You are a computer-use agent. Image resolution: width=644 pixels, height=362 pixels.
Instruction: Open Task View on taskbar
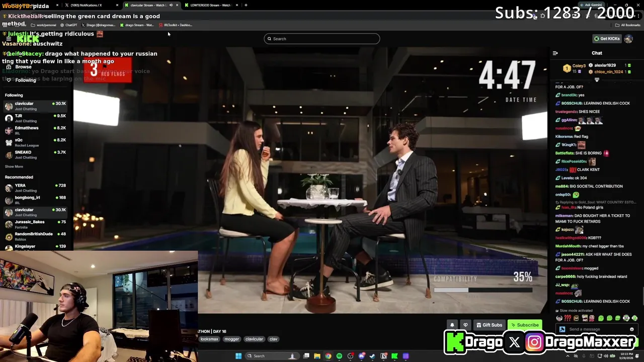point(306,356)
